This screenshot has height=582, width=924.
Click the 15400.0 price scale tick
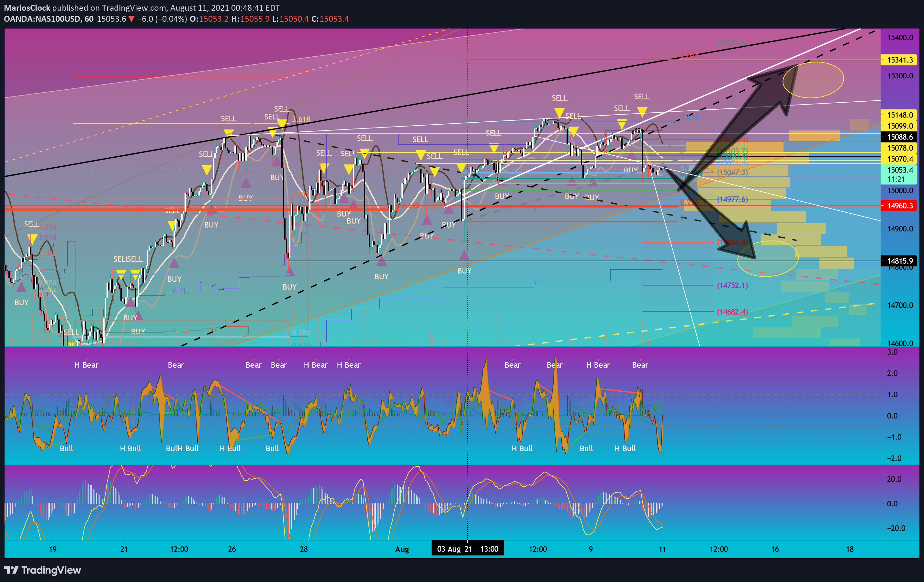pyautogui.click(x=900, y=38)
